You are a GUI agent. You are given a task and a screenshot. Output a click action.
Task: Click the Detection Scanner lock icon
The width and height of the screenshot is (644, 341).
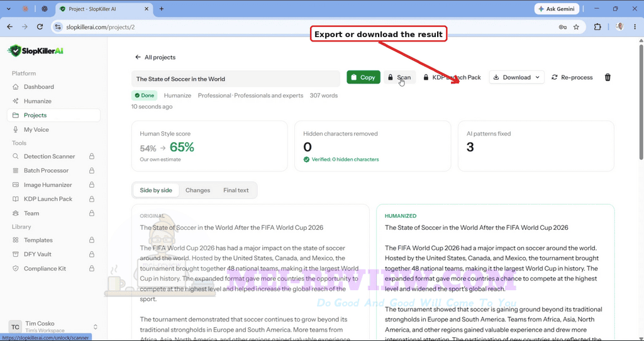click(92, 156)
